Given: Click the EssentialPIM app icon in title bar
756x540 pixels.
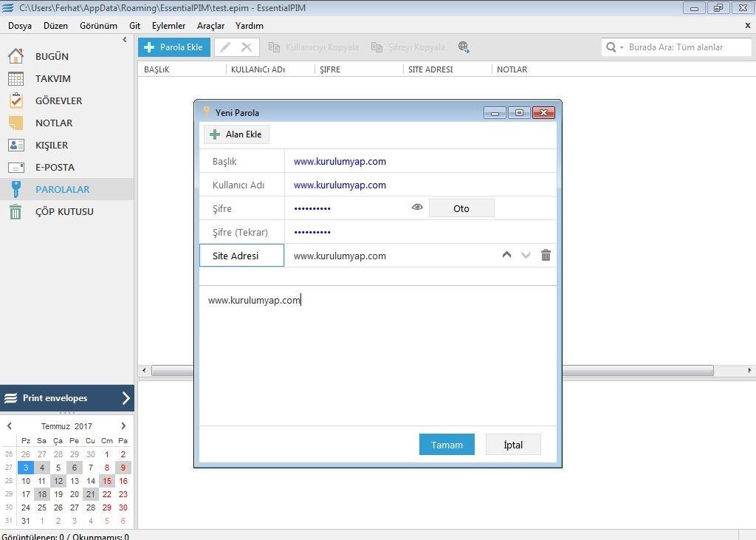Looking at the screenshot, I should coord(7,7).
